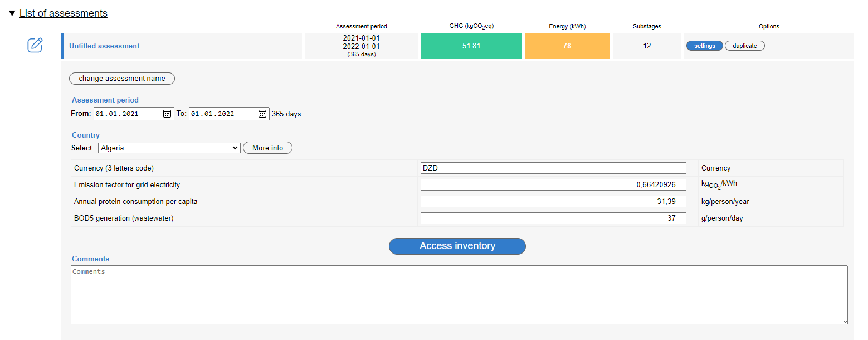Click the 'Energy (kWh)' column header

(x=567, y=26)
